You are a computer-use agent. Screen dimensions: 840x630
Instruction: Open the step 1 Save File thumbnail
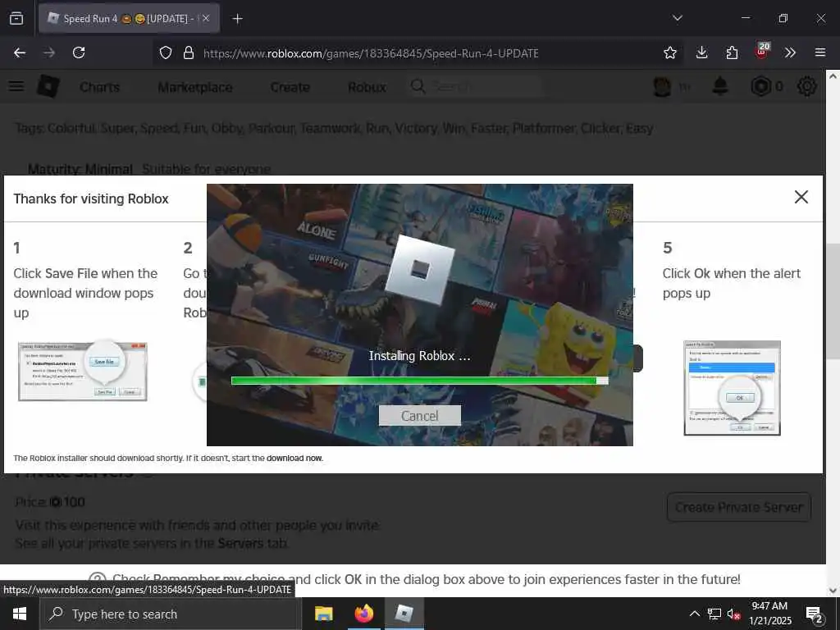pyautogui.click(x=83, y=372)
